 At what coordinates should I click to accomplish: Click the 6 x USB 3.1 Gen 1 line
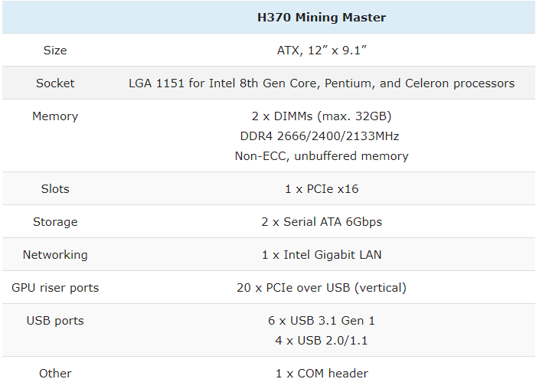[322, 321]
